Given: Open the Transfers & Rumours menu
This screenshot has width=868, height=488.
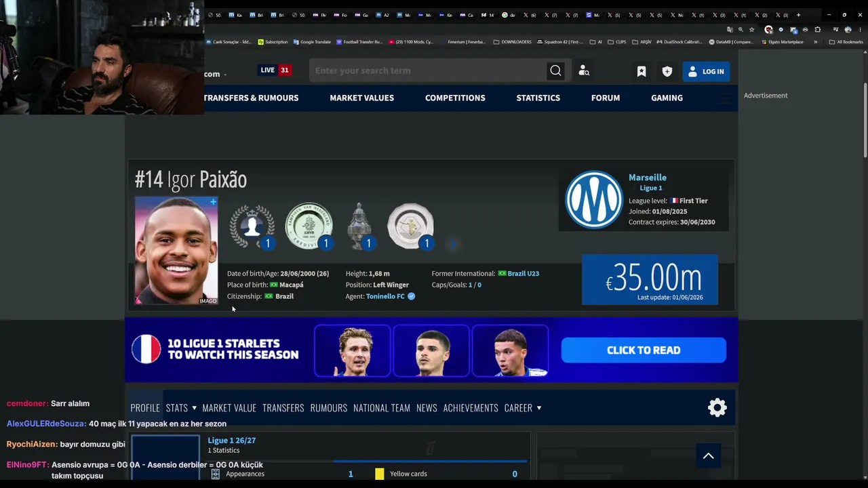Looking at the screenshot, I should [251, 98].
